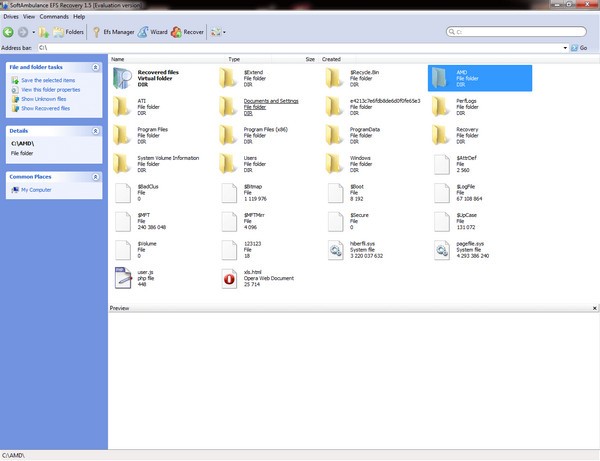
Task: Open the address bar dropdown
Action: [x=571, y=47]
